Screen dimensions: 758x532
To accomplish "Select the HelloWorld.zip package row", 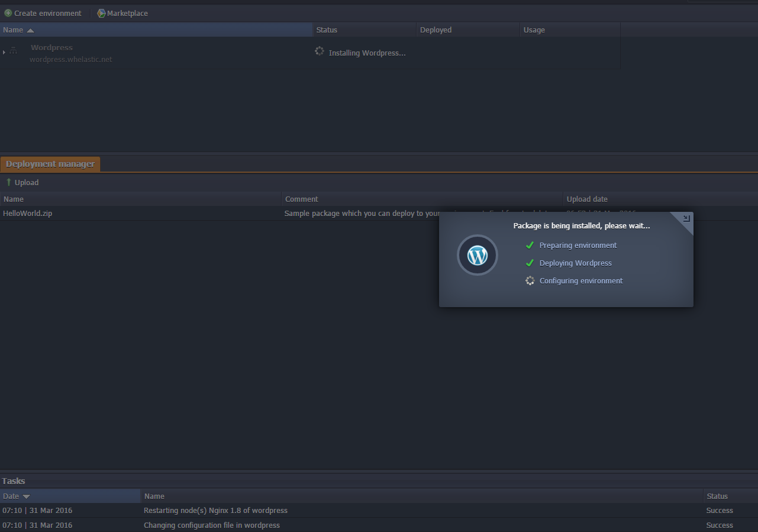I will point(27,213).
